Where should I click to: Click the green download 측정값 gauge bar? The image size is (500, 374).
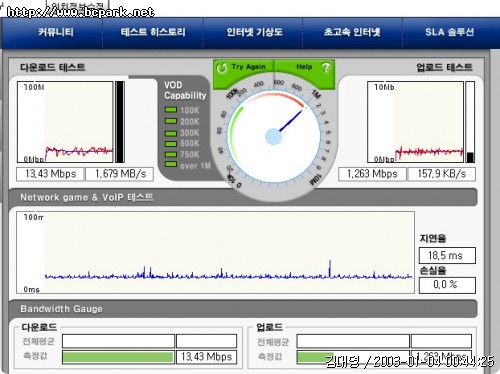[118, 357]
